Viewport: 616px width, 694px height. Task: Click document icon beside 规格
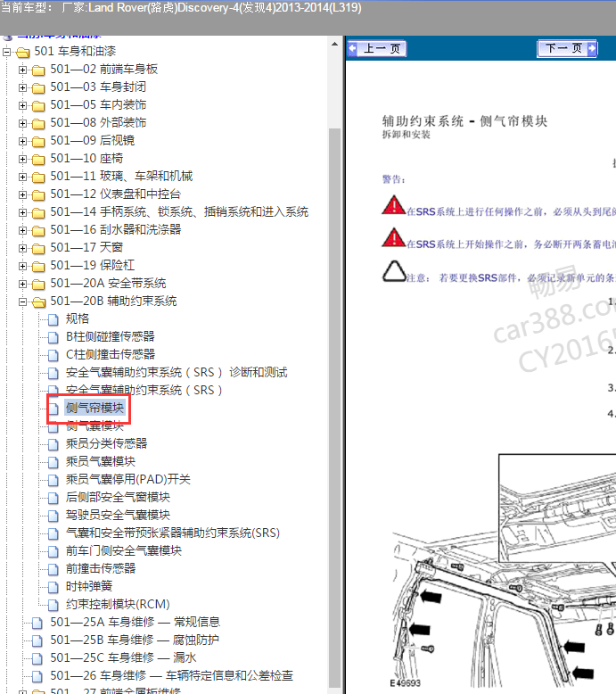pyautogui.click(x=53, y=319)
